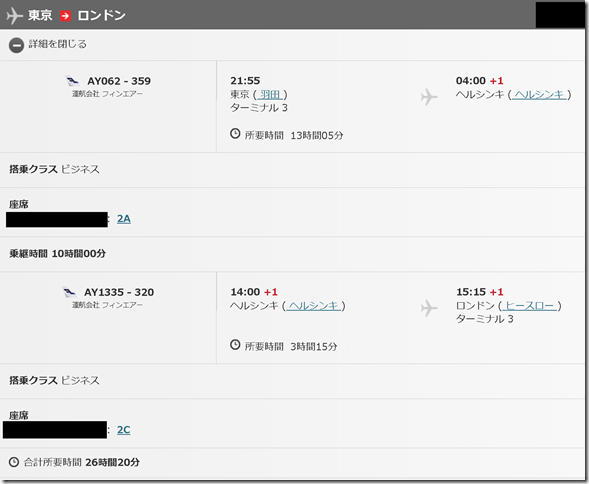
Task: Open the 羽田 airport link
Action: (x=270, y=94)
